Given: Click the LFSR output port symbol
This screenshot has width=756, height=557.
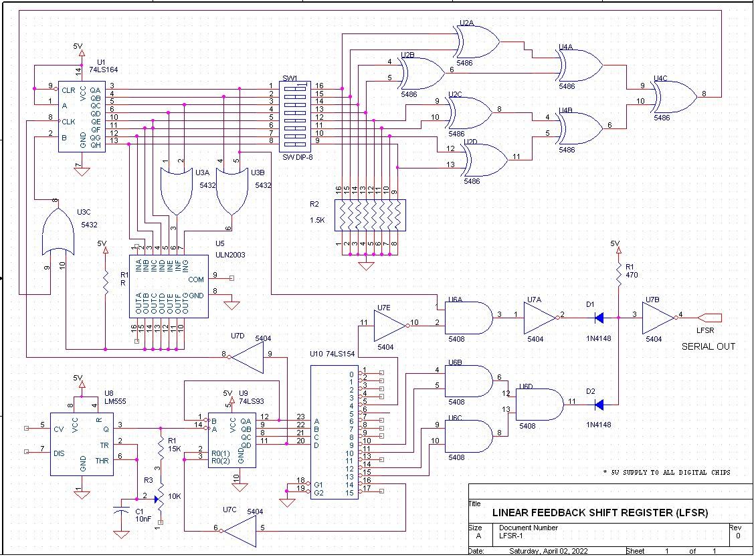Looking at the screenshot, I should point(710,318).
